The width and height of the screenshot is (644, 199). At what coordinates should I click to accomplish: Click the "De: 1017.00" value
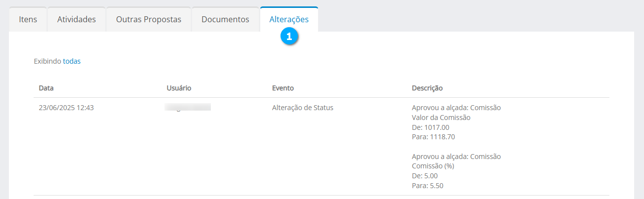click(431, 127)
